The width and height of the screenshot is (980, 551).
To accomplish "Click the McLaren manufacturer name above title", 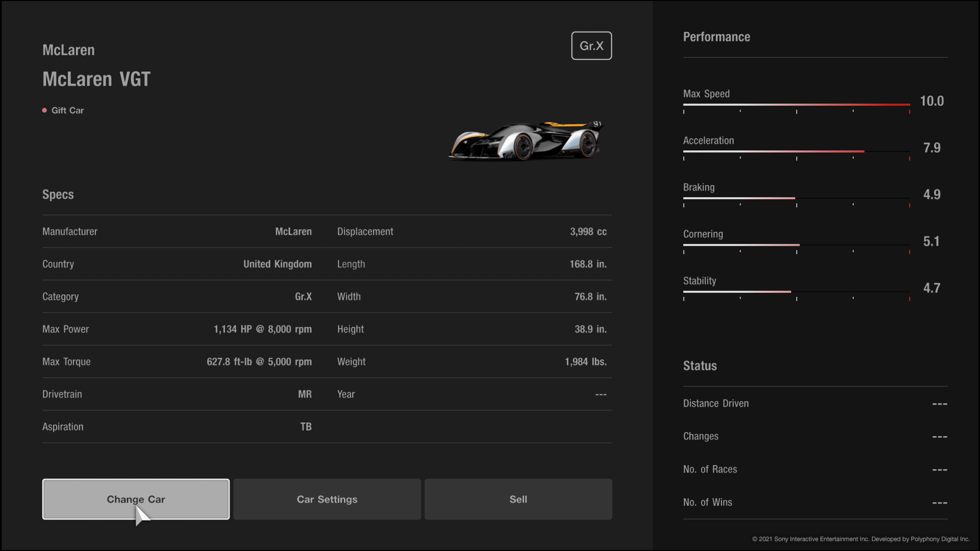I will (x=68, y=50).
